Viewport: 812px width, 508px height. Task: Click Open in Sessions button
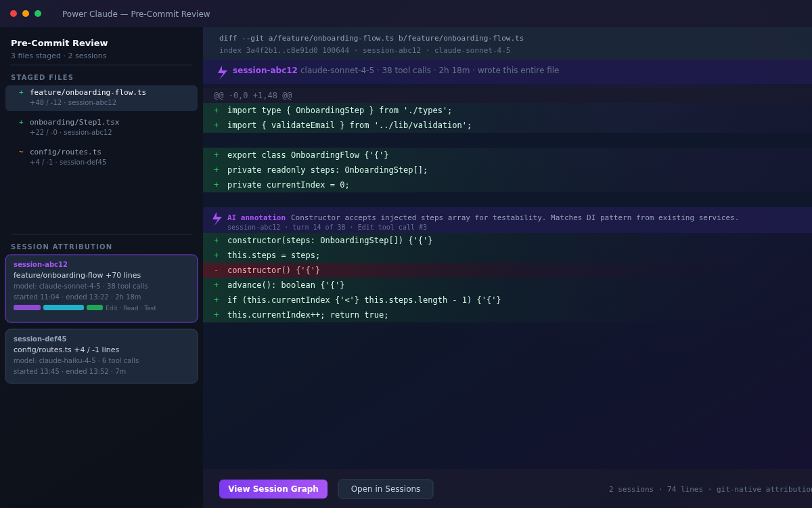pyautogui.click(x=386, y=489)
